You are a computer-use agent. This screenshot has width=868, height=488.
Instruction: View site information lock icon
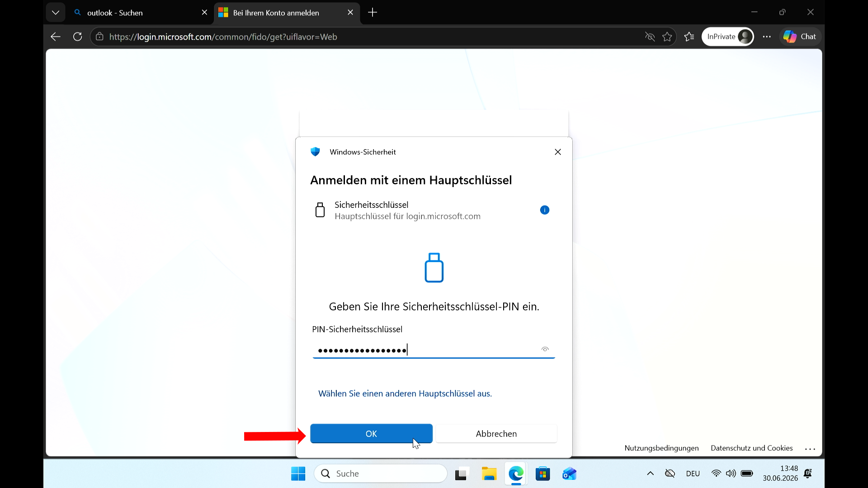click(x=99, y=37)
